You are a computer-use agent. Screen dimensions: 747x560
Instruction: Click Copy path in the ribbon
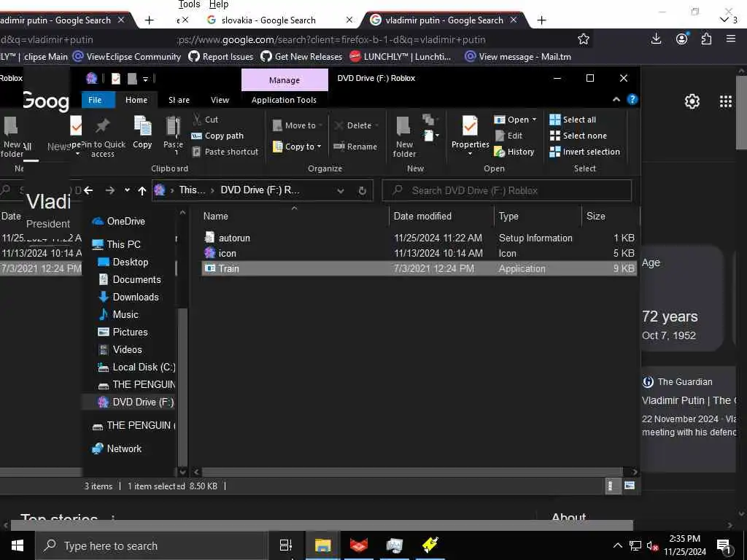pos(217,136)
